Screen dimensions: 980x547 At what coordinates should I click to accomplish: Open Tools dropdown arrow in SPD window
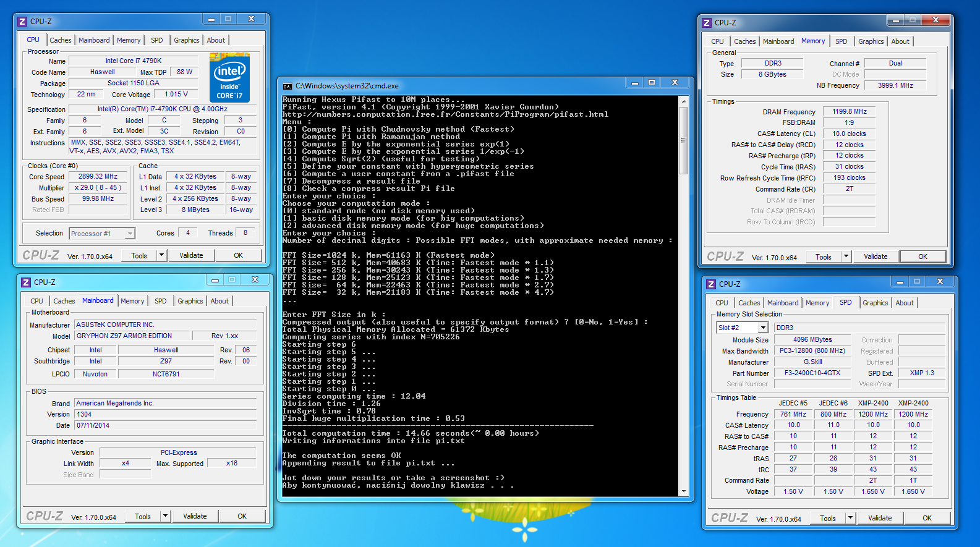click(851, 518)
